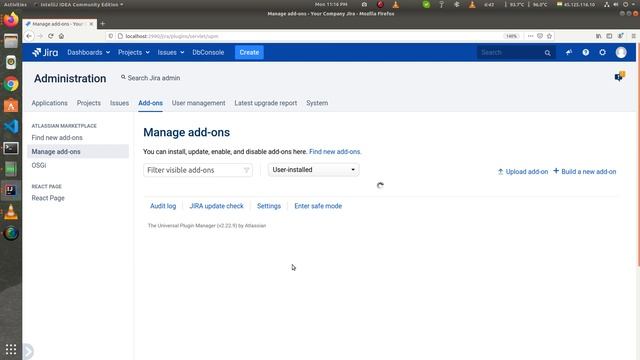
Task: Close the Manage add-ons browser tab
Action: click(x=91, y=24)
